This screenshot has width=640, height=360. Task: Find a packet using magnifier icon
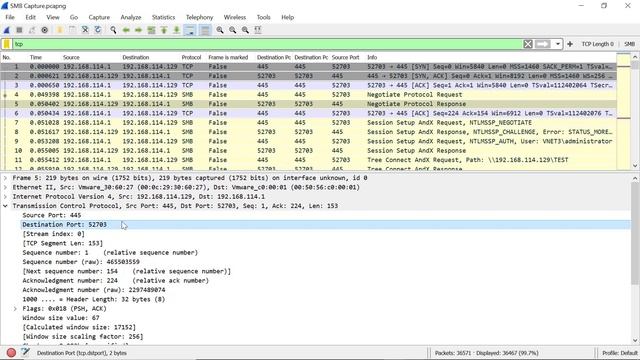[113, 30]
